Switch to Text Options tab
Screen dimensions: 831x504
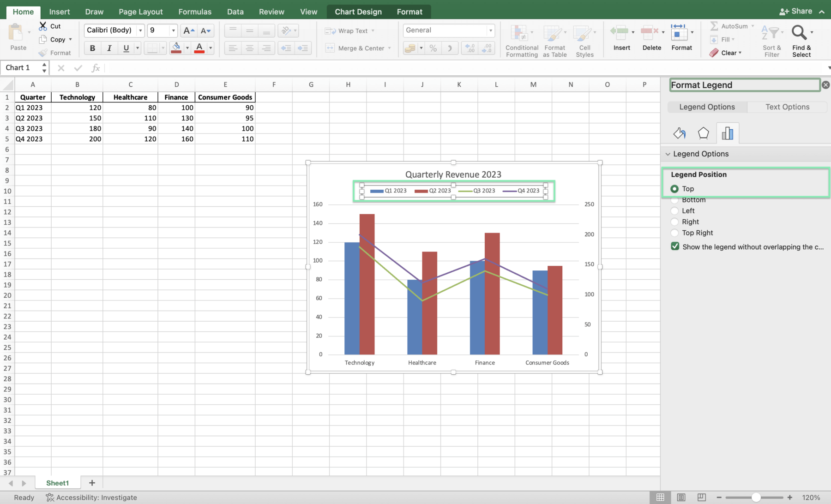click(787, 107)
